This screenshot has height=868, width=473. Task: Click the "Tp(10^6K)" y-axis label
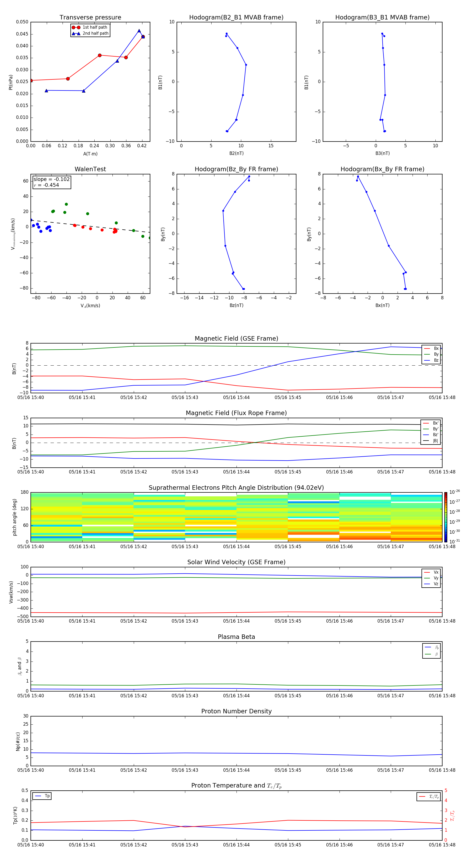[x=15, y=816]
